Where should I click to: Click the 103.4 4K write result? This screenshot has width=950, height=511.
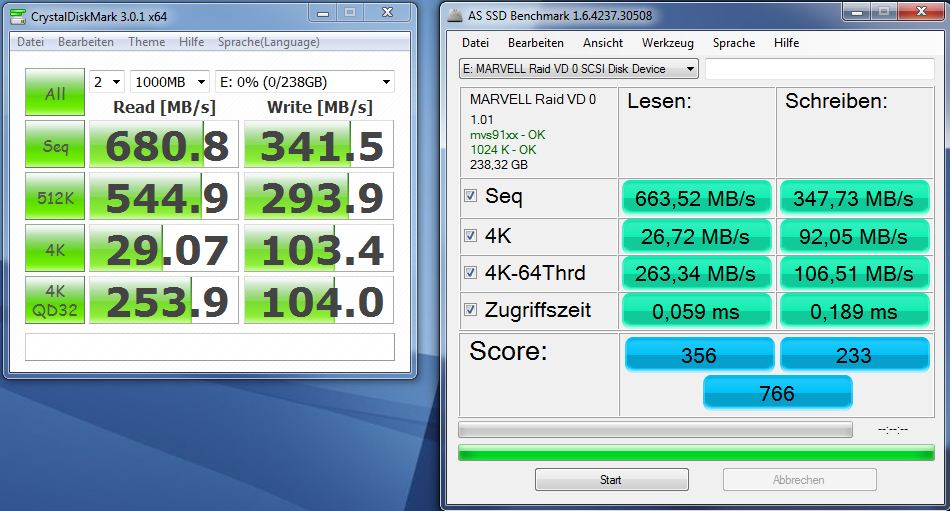coord(319,249)
